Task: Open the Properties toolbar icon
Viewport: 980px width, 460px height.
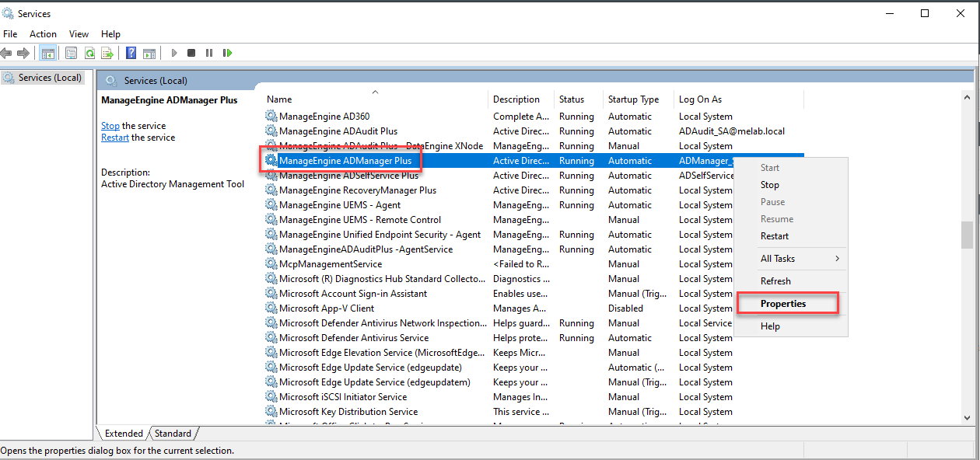Action: coord(72,53)
